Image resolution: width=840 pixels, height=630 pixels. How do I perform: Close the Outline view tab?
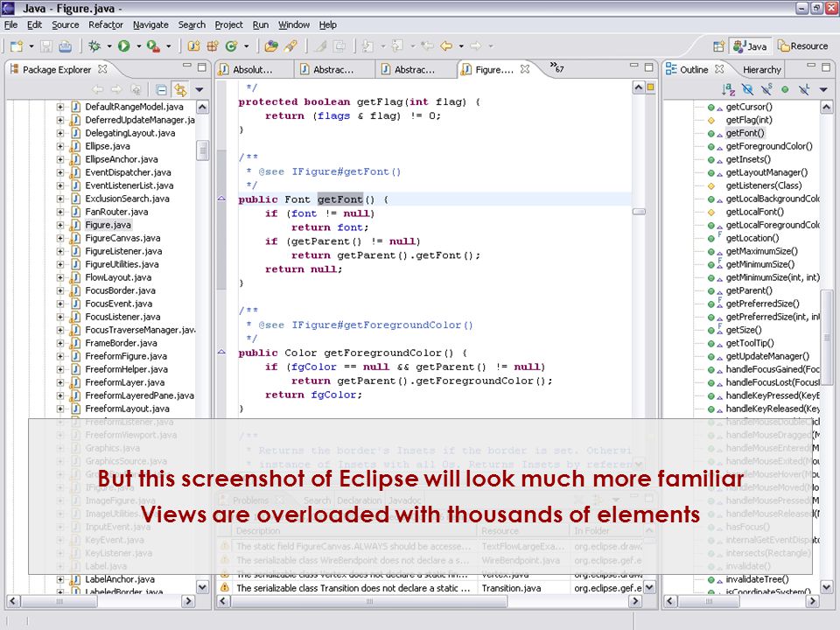pos(719,69)
